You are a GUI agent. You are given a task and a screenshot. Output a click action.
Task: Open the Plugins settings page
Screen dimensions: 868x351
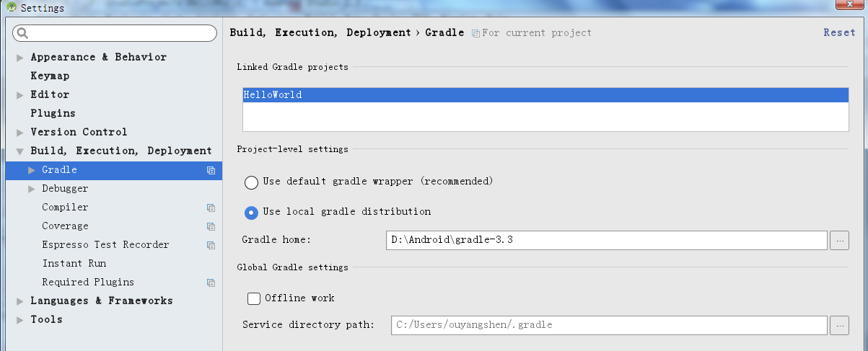(x=53, y=113)
